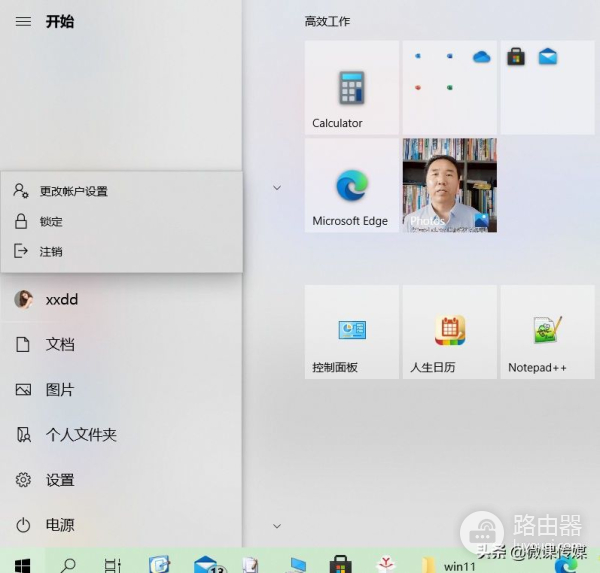Viewport: 600px width, 573px height.
Task: Click the Windows Start button on taskbar
Action: tap(23, 565)
